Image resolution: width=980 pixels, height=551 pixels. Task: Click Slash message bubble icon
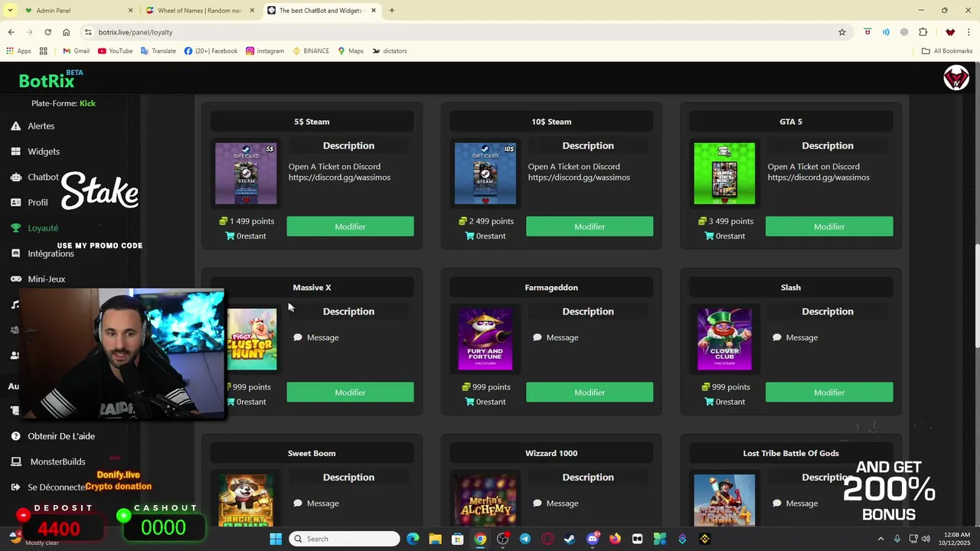click(x=777, y=337)
